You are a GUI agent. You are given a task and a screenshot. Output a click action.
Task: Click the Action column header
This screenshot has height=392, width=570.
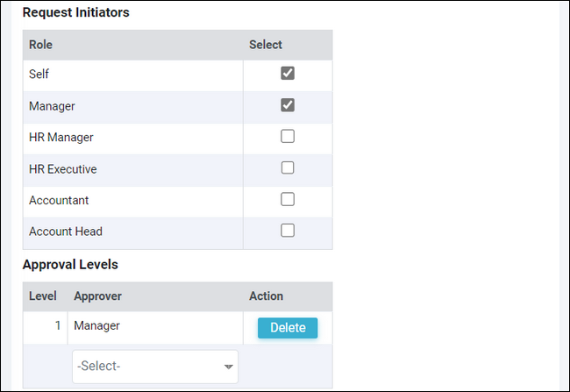click(266, 296)
